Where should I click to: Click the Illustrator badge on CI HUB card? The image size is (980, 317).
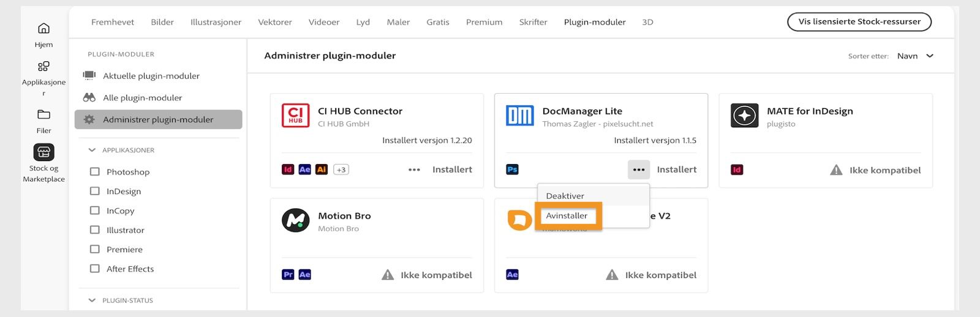pos(322,170)
